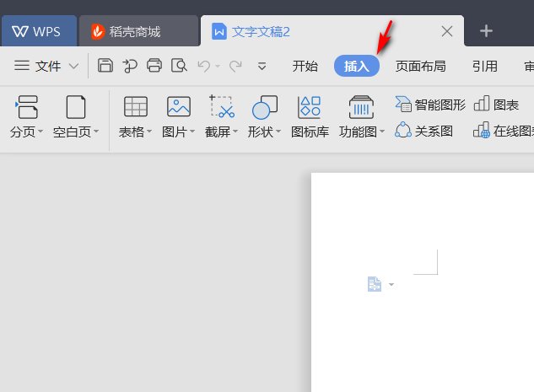Insert a picture with 图片 icon
Viewport: 534px width, 392px height.
(179, 106)
